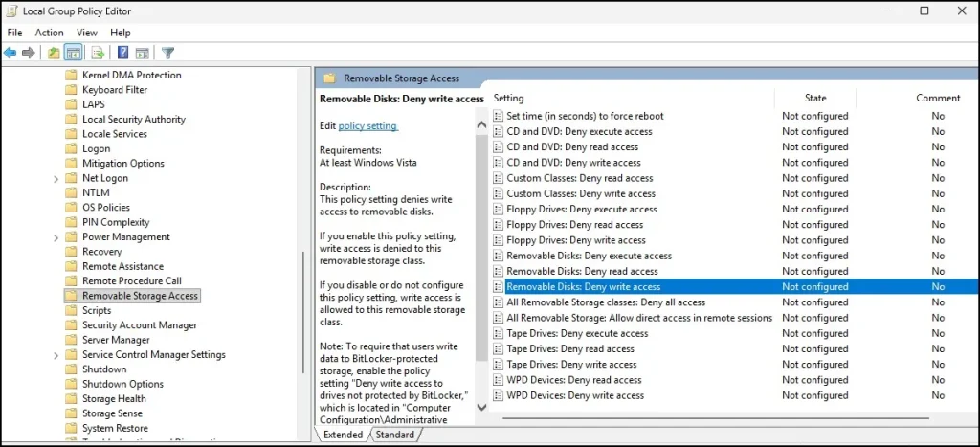Select Keyboard Filter in tree
Screen dimensions: 980x447
(x=115, y=90)
